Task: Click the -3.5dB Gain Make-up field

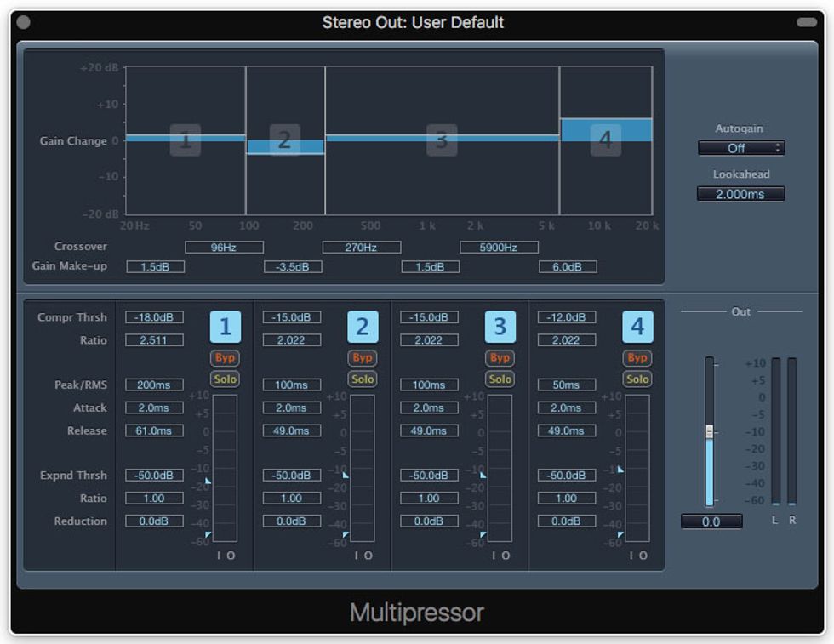Action: pyautogui.click(x=293, y=267)
